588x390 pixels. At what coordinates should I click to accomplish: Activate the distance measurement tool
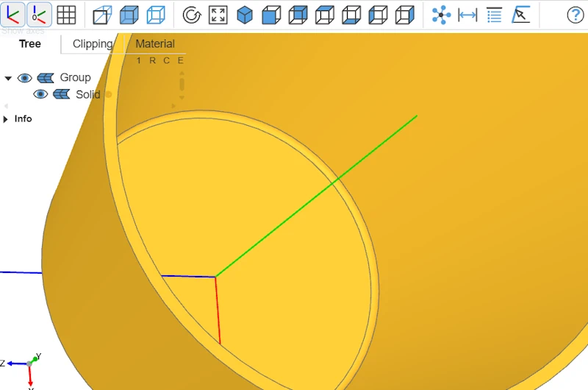pyautogui.click(x=467, y=15)
